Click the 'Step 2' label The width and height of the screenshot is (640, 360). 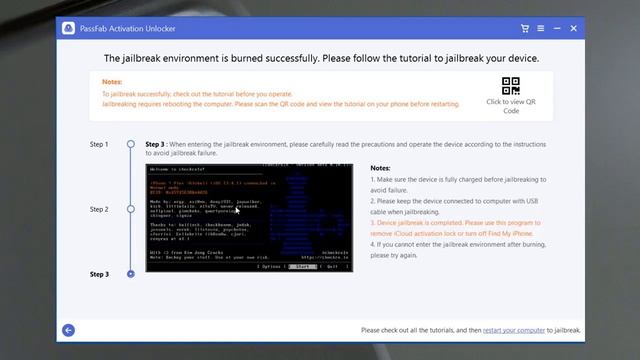[99, 209]
